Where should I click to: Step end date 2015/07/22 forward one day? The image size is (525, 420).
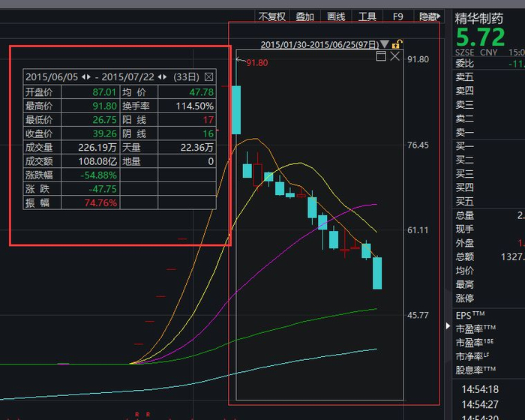(x=165, y=77)
